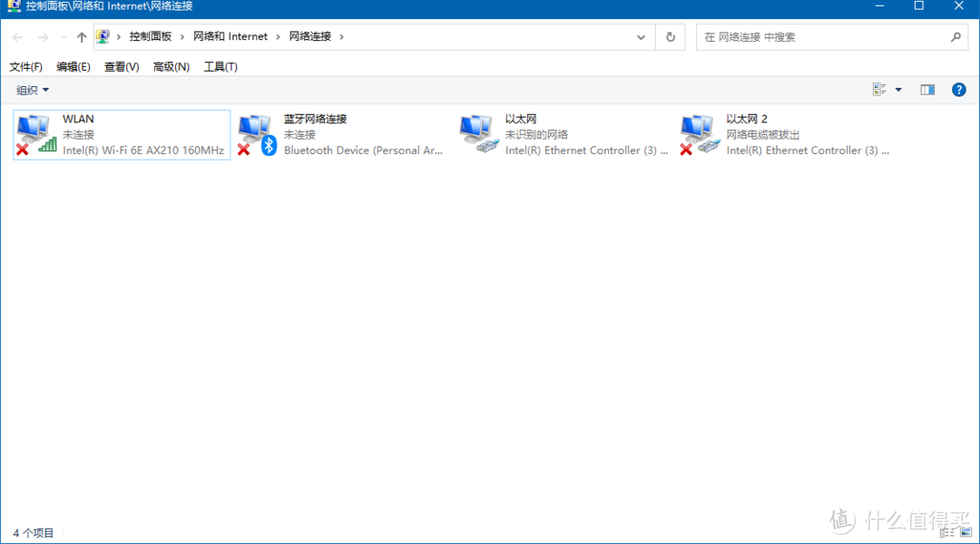Viewport: 980px width, 544px height.
Task: Refresh the view with the refresh icon
Action: (670, 36)
